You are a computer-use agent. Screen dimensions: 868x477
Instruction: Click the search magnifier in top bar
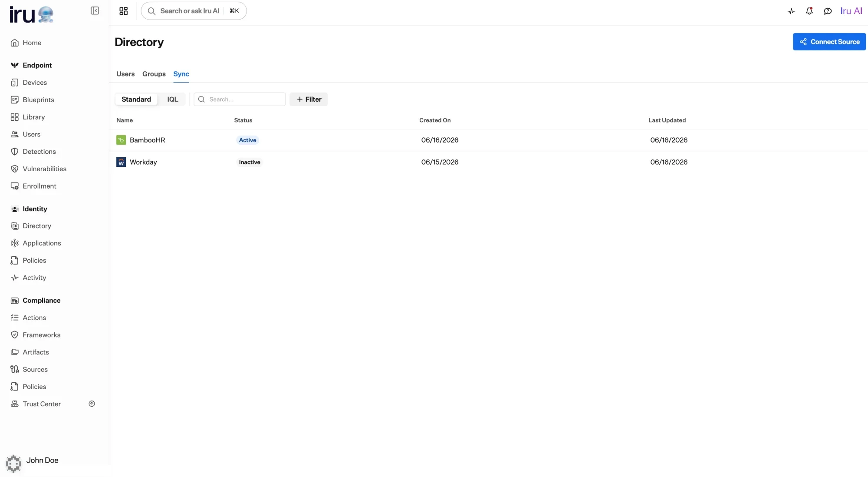151,11
